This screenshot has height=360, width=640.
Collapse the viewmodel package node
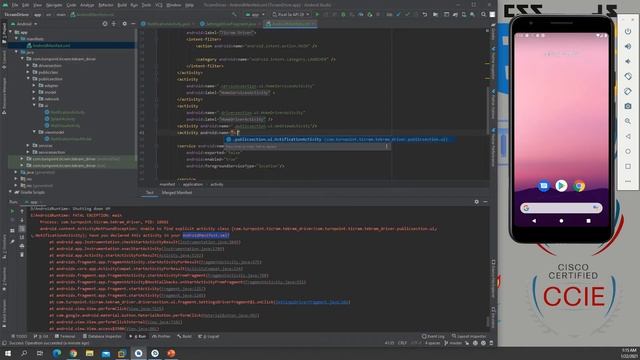pyautogui.click(x=34, y=132)
